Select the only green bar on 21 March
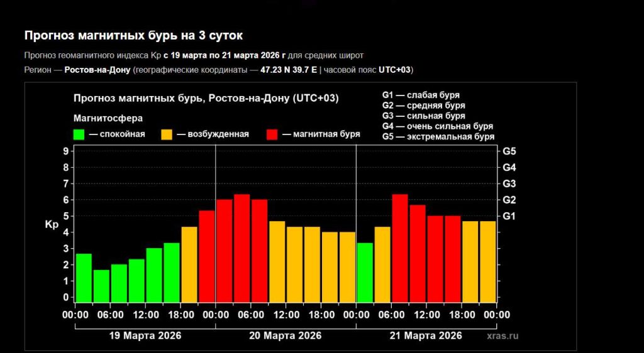Screen dimensions: 644x353 point(365,272)
